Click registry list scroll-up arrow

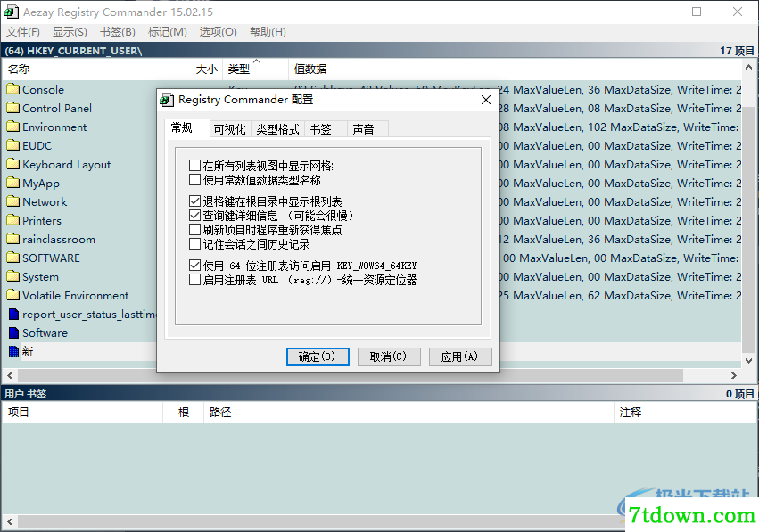click(x=748, y=68)
